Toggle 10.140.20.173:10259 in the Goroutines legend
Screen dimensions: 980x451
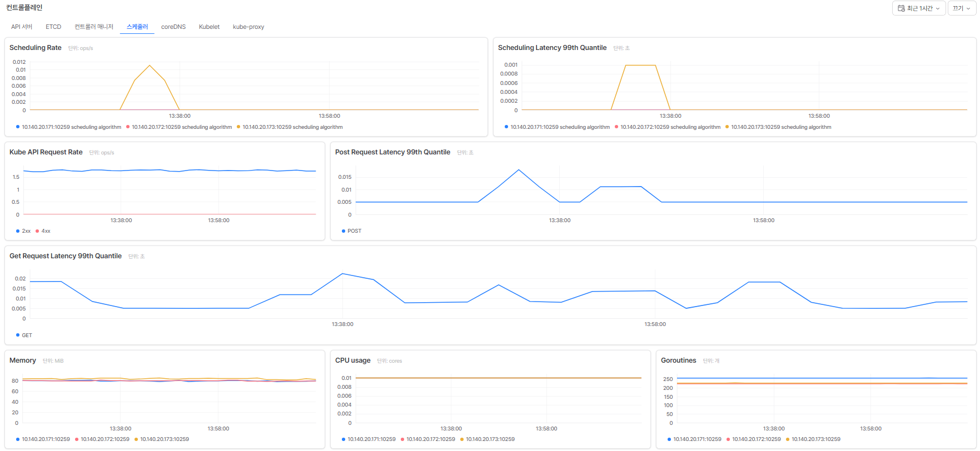[813, 439]
